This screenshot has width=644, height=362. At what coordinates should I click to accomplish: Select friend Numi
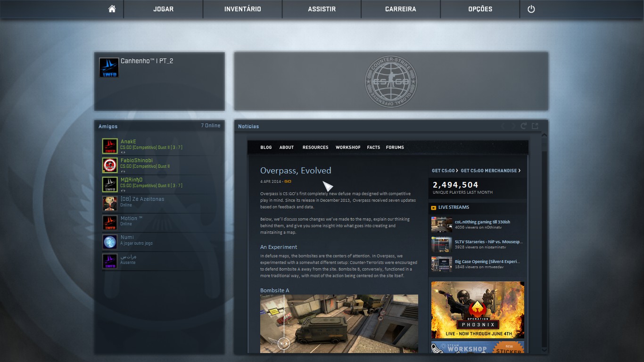127,237
